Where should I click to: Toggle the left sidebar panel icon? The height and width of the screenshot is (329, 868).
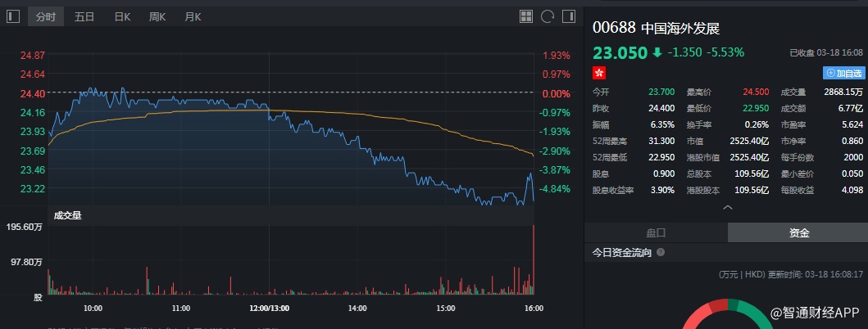coord(12,16)
